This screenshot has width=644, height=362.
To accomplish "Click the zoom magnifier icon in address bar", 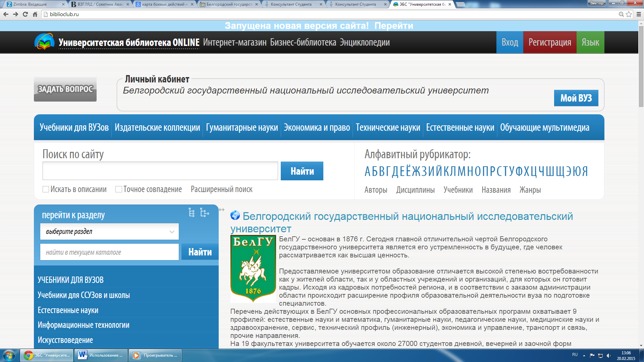I will click(x=621, y=14).
